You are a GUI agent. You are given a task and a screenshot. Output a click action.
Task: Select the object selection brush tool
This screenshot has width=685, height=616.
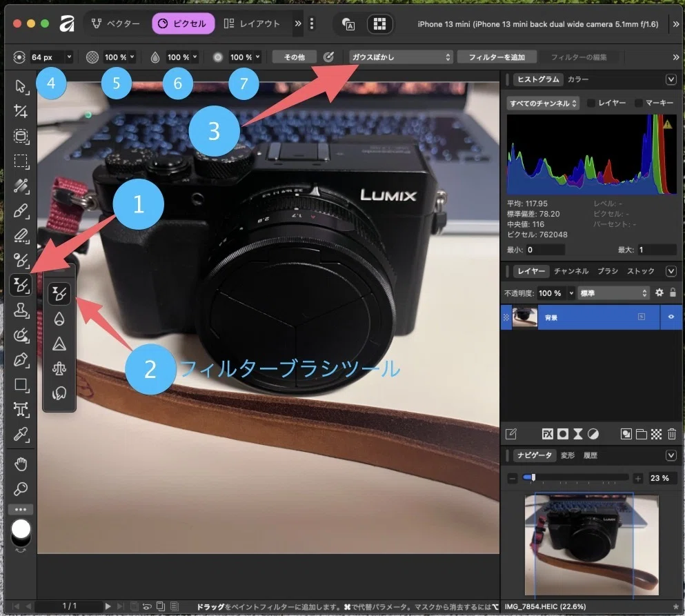tap(20, 137)
